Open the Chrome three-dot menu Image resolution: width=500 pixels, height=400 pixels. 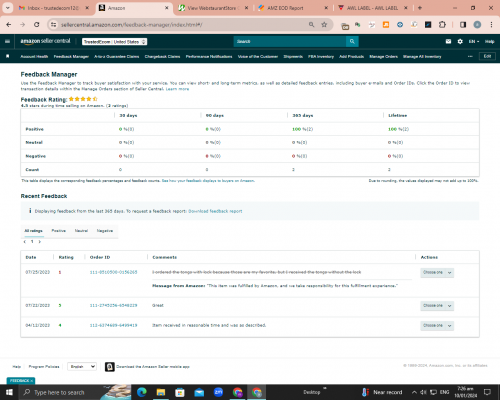(491, 25)
